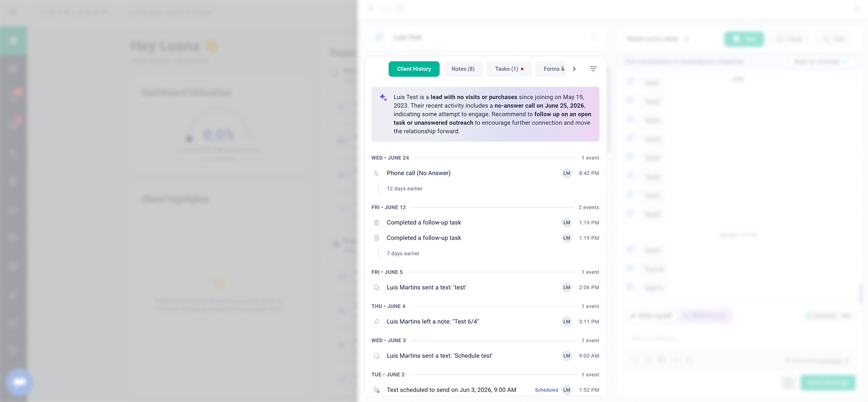Click the 8:42 PM timestamp

coord(589,173)
